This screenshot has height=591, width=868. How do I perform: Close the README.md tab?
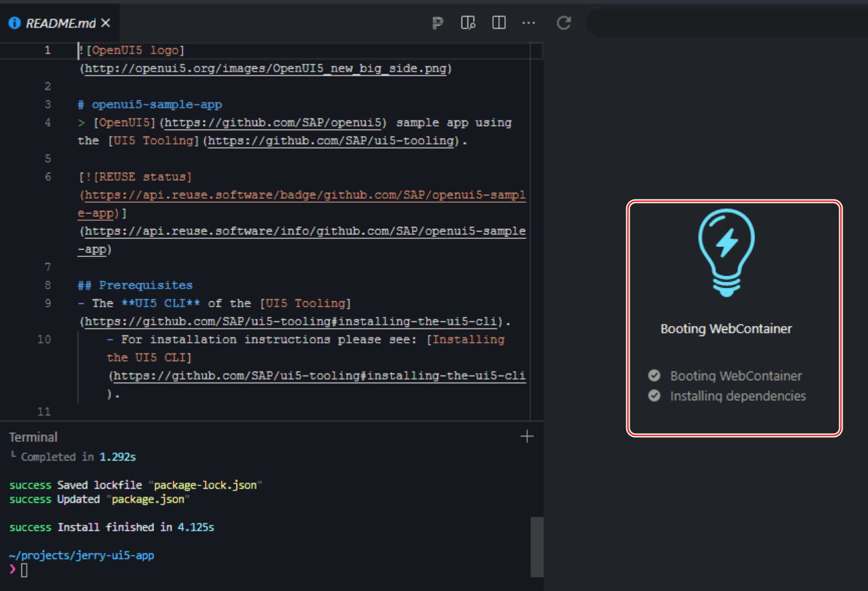tap(106, 23)
